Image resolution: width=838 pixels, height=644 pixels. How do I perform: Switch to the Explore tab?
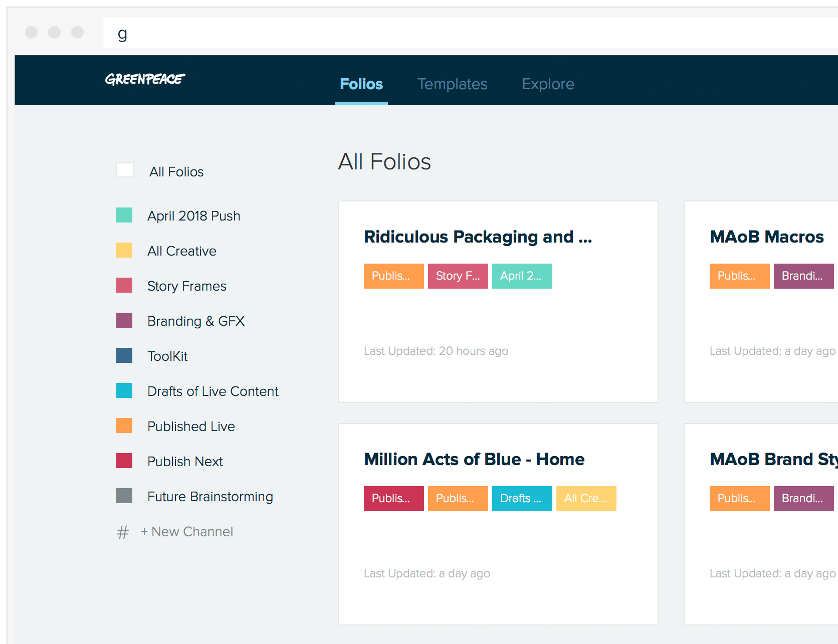point(548,84)
